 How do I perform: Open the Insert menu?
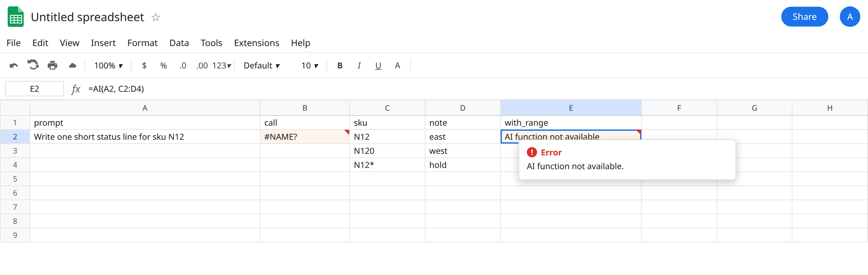103,43
